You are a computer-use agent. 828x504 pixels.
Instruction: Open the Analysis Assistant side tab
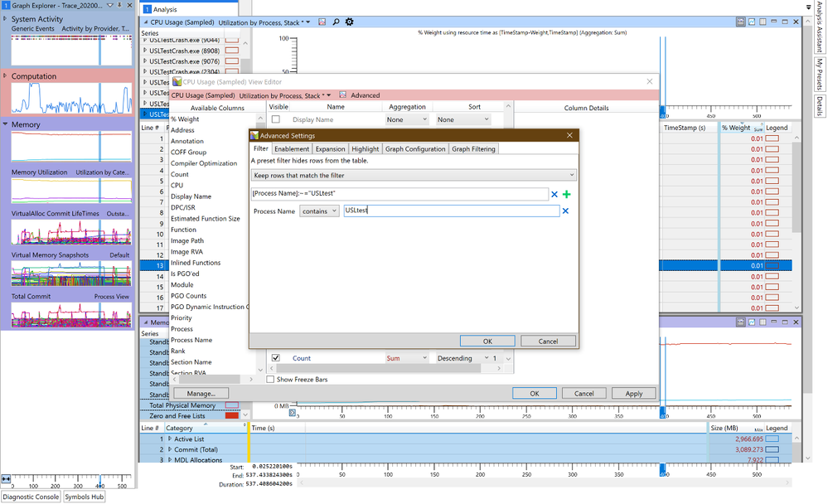click(819, 27)
